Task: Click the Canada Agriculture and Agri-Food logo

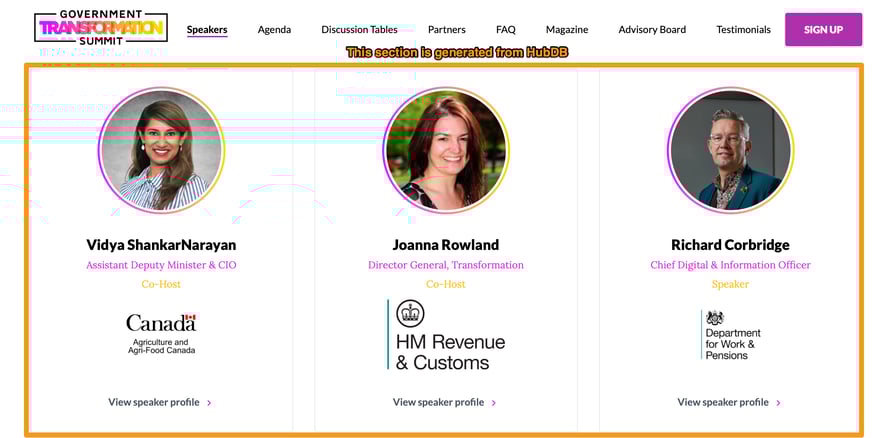Action: pos(161,333)
